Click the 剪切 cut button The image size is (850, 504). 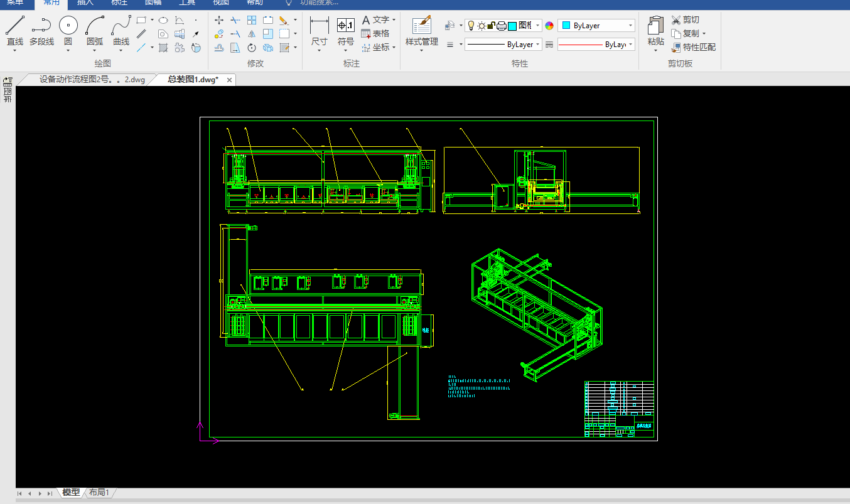click(x=686, y=20)
